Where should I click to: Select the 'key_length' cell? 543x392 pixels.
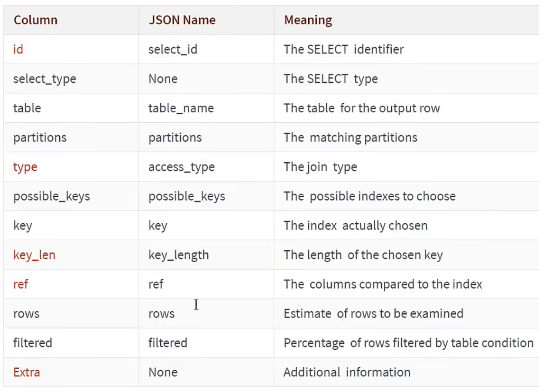179,255
